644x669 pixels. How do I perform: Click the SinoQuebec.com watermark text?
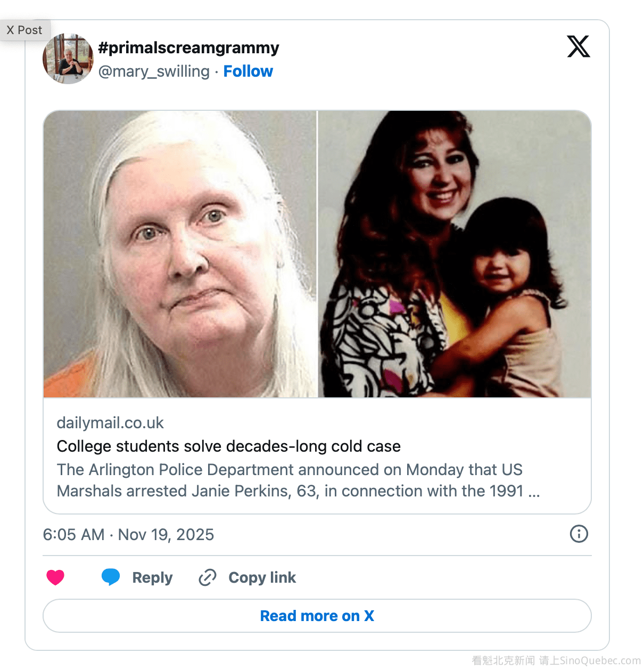click(x=556, y=661)
